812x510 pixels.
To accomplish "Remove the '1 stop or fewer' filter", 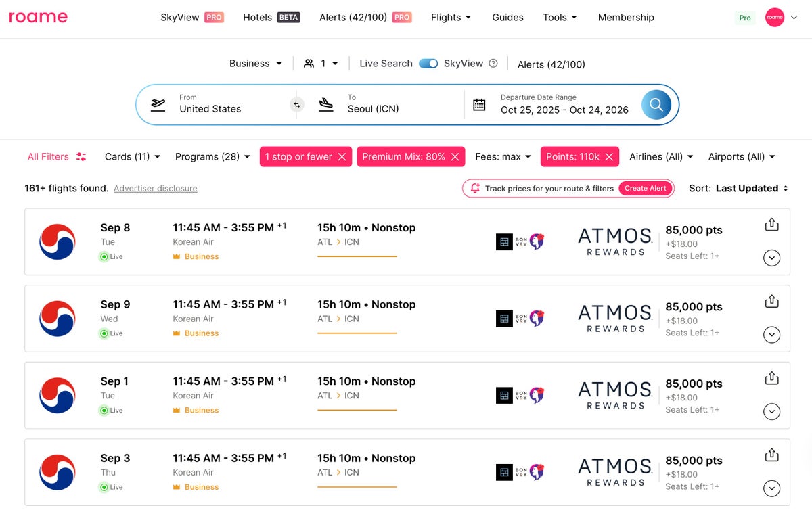I will [342, 157].
